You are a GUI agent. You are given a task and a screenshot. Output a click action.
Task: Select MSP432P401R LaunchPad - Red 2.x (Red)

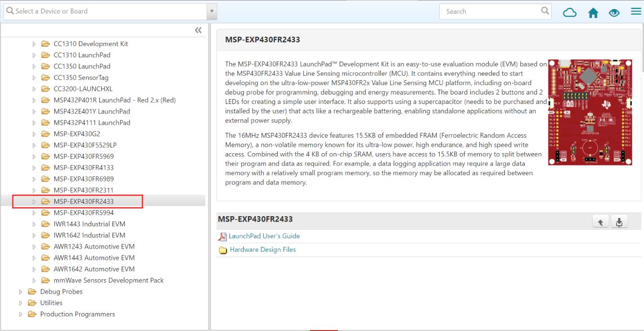point(115,100)
